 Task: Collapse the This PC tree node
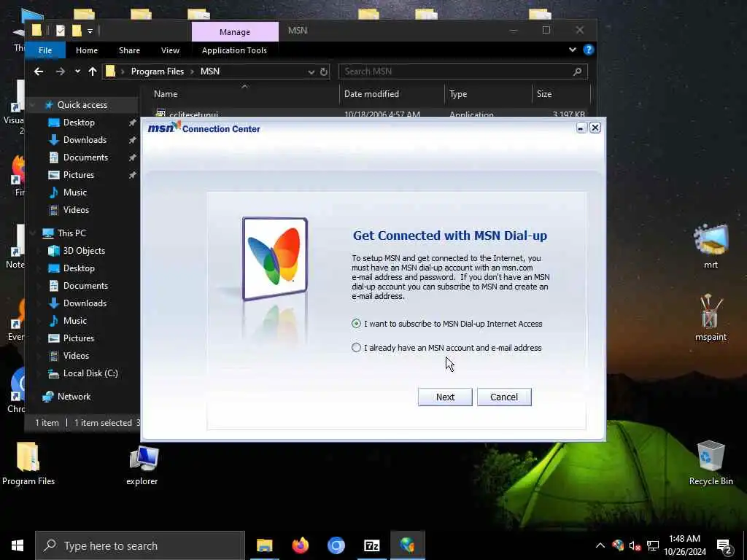click(33, 233)
